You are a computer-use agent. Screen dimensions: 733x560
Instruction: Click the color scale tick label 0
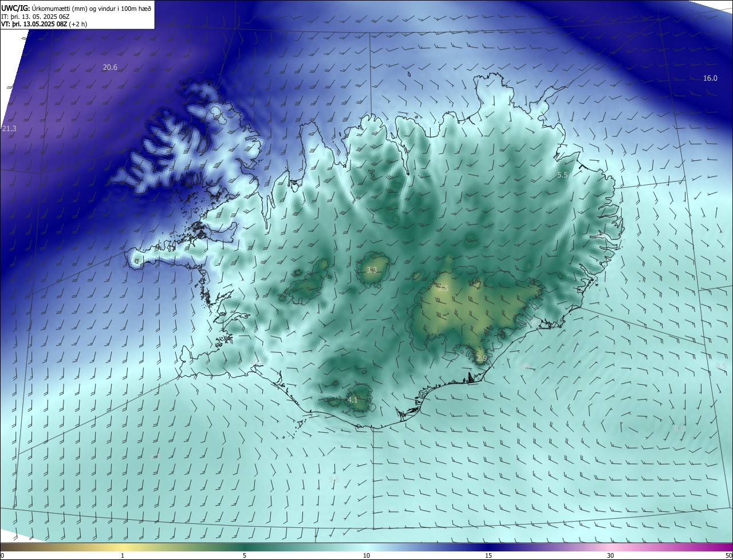[2, 555]
